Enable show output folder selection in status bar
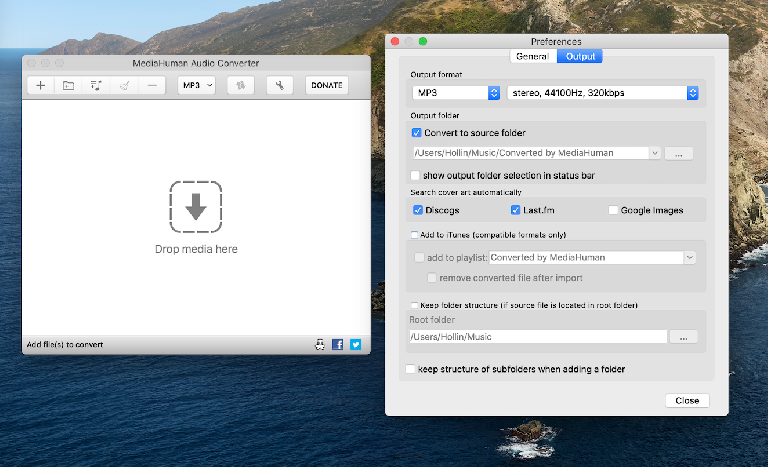This screenshot has height=467, width=768. click(415, 175)
